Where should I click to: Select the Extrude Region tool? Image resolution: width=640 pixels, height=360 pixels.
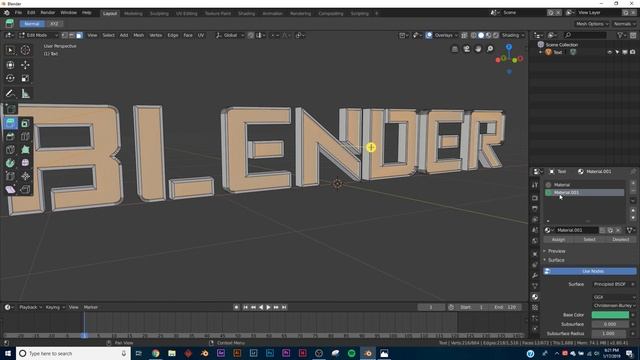[x=11, y=123]
